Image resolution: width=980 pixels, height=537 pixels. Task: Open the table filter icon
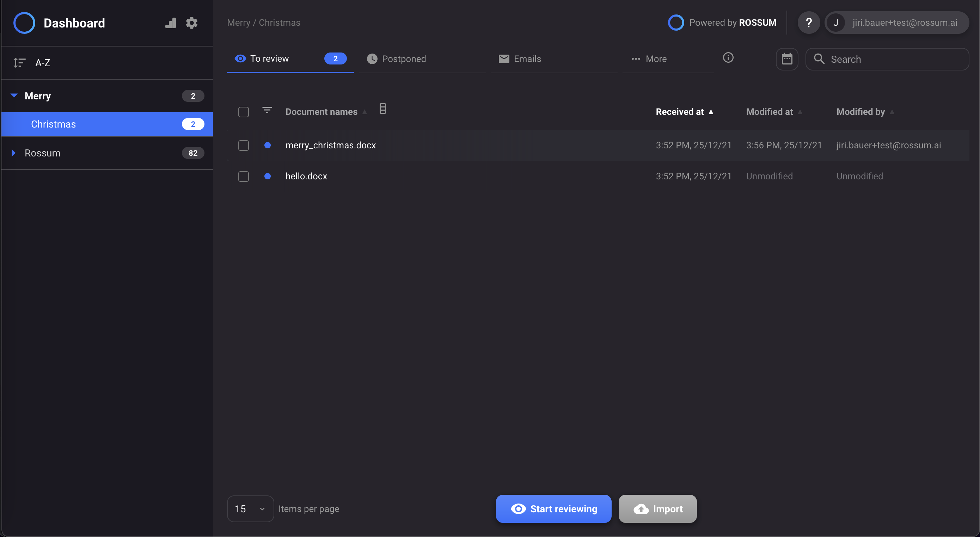[x=267, y=110]
